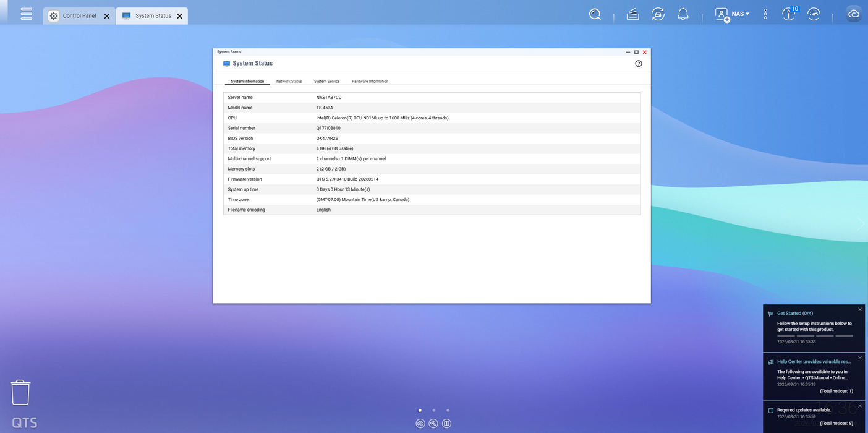Close the Control Panel taskbar tab
Viewport: 868px width, 433px height.
107,16
